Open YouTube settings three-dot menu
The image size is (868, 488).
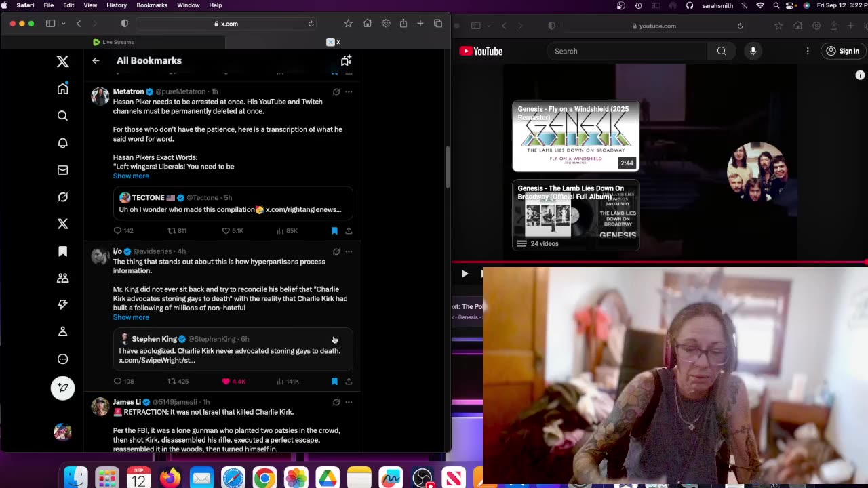[808, 51]
